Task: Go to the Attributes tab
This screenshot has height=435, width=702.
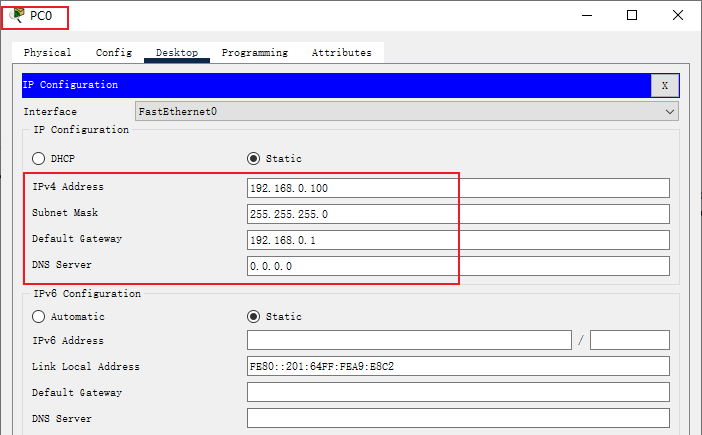Action: point(342,52)
